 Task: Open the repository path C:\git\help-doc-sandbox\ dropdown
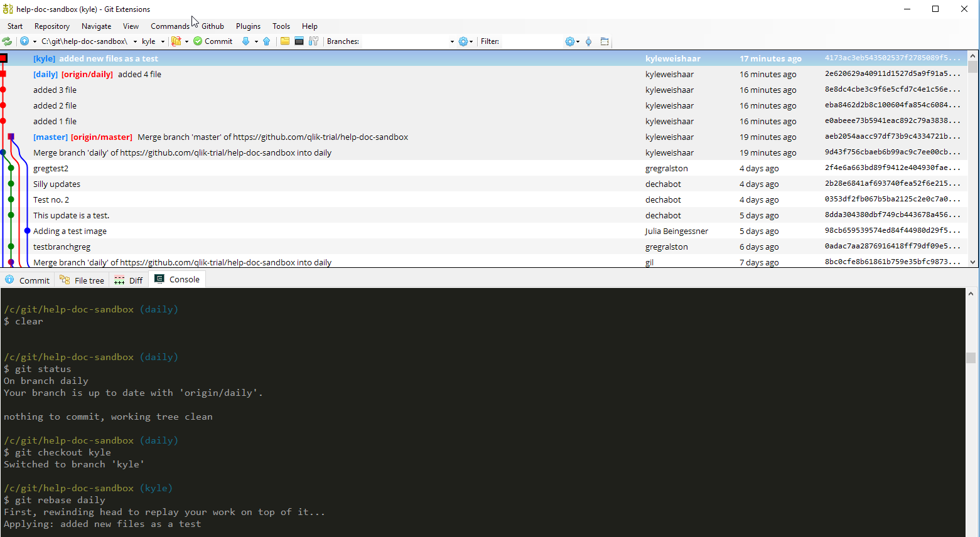pyautogui.click(x=135, y=41)
